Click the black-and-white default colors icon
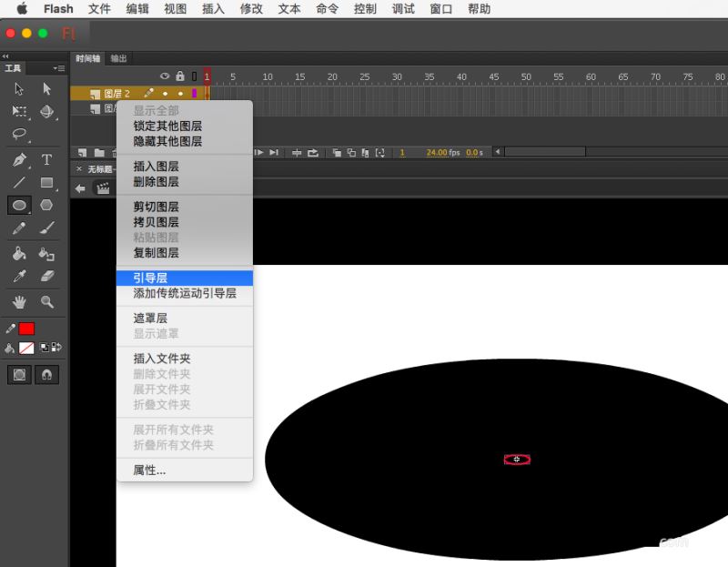 click(45, 348)
